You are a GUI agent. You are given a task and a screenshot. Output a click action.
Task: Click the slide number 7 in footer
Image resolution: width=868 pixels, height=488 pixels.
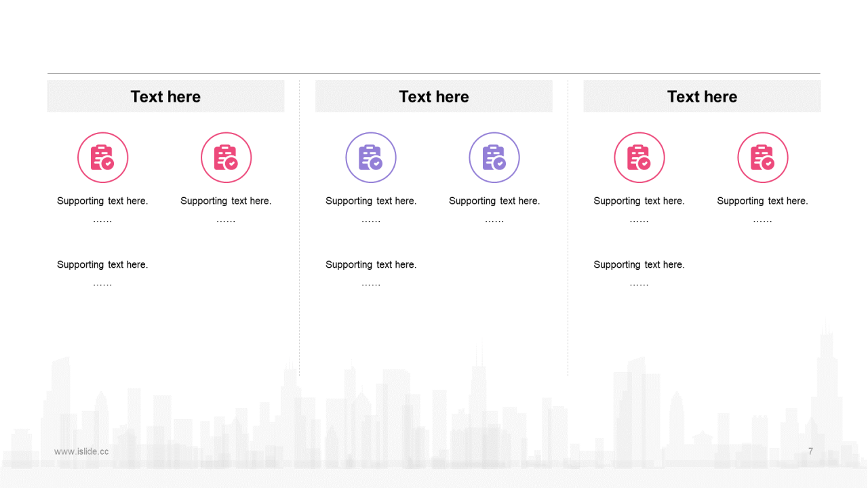click(810, 451)
